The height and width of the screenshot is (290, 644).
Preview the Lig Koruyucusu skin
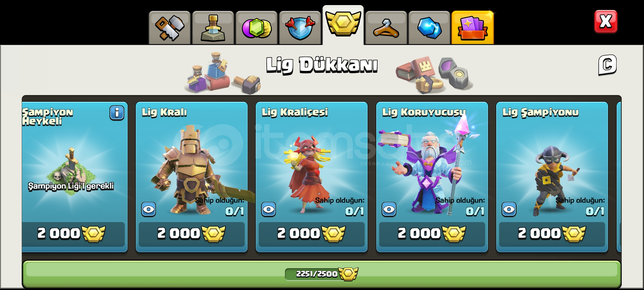[389, 209]
